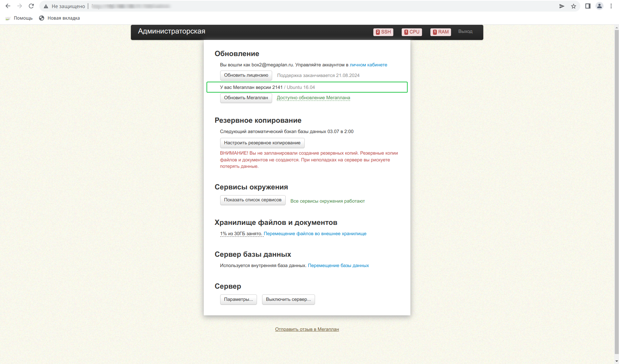Screen dimensions: 619x364
Task: Click the 1% из 30ГБ занято text
Action: 241,234
